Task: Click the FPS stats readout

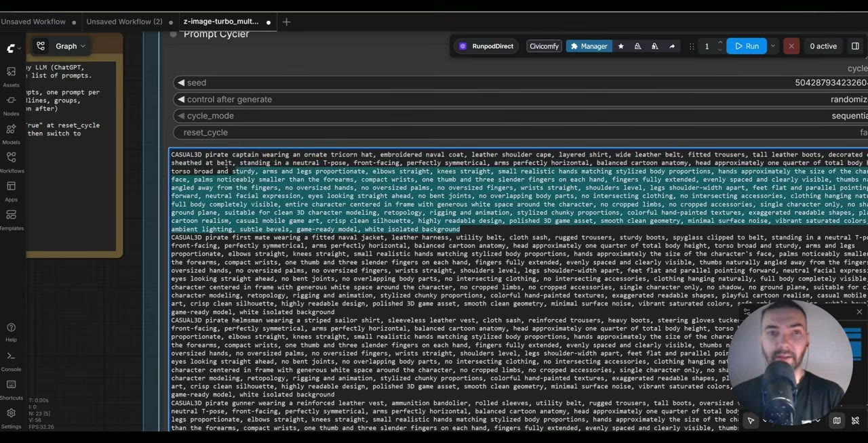Action: 41,427
